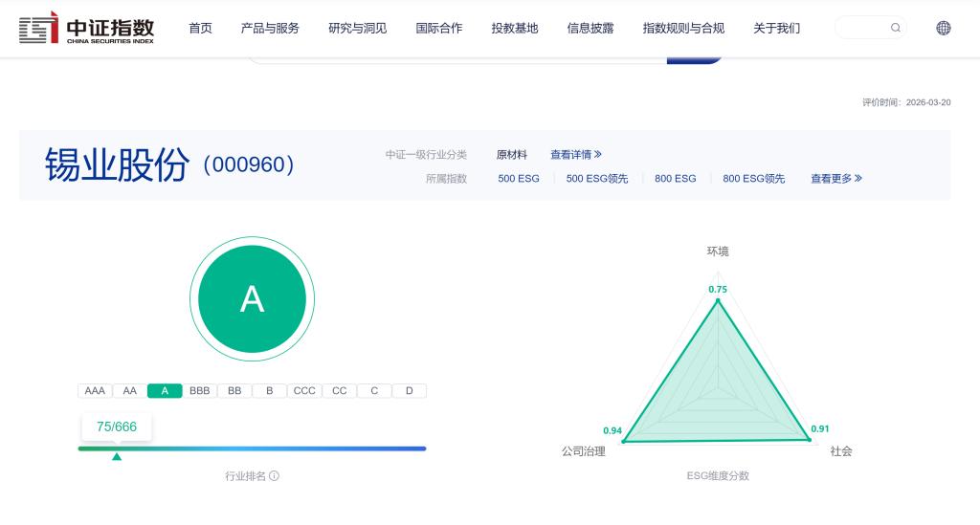Open the 研究与洞见 menu
The width and height of the screenshot is (980, 525).
tap(357, 29)
